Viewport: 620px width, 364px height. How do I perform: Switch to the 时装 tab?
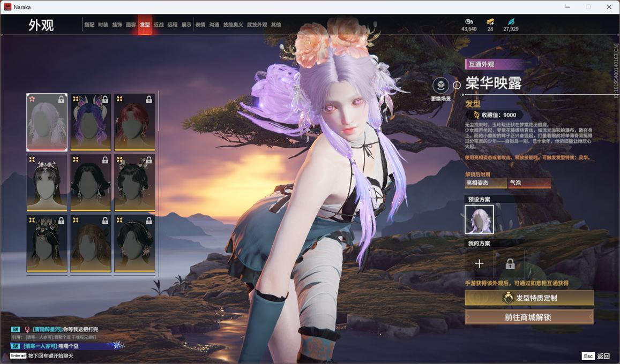point(103,25)
